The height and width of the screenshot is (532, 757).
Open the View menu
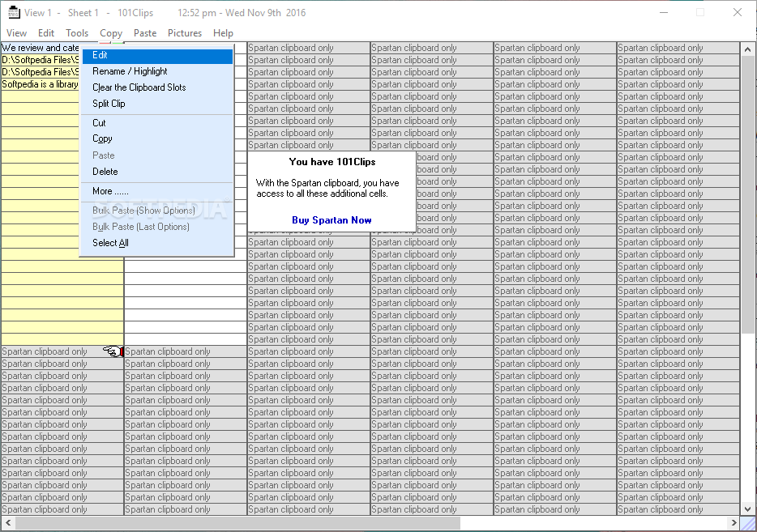[16, 33]
